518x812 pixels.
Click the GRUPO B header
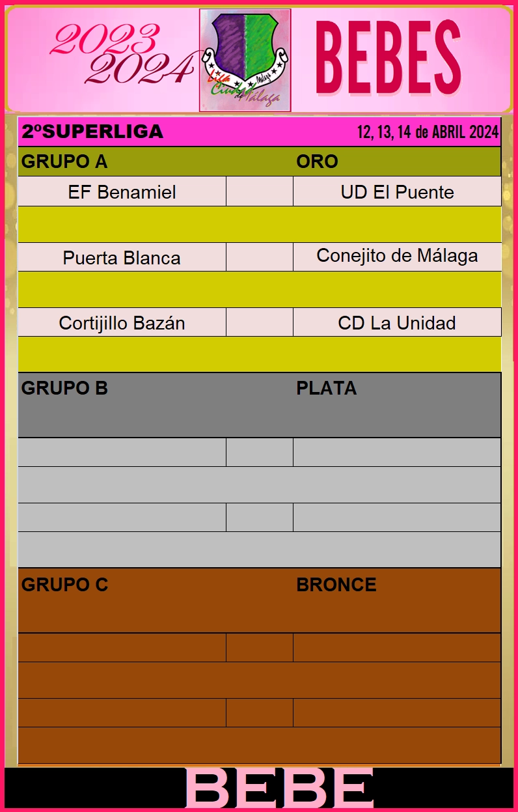64,388
